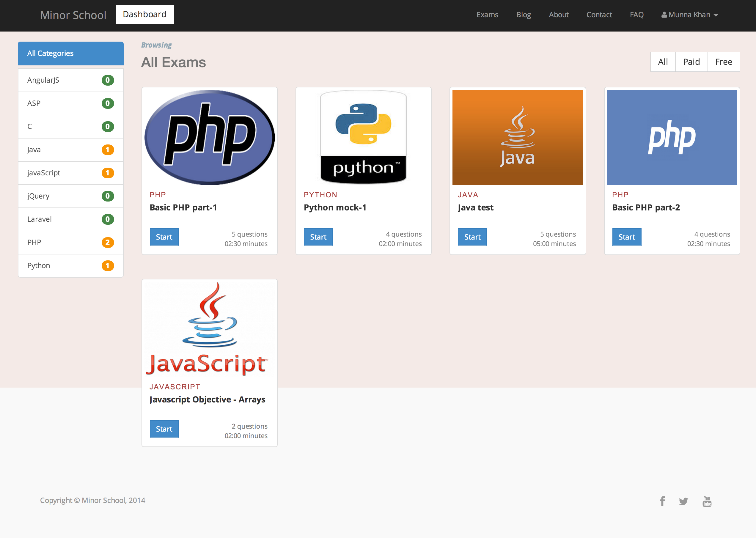Click the ASP count badge
This screenshot has width=756, height=538.
point(108,103)
